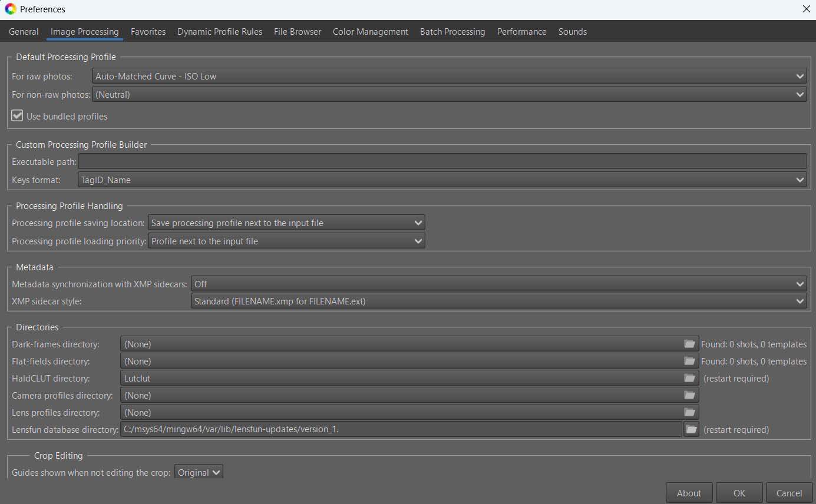The image size is (816, 504).
Task: Click folder icon for Flat-fields directory
Action: (689, 361)
